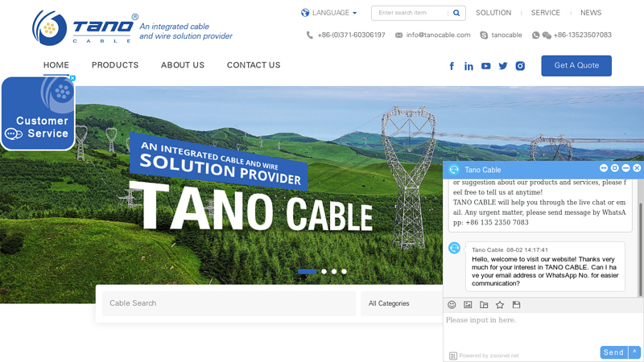
Task: Select the first active carousel indicator
Action: pos(308,271)
